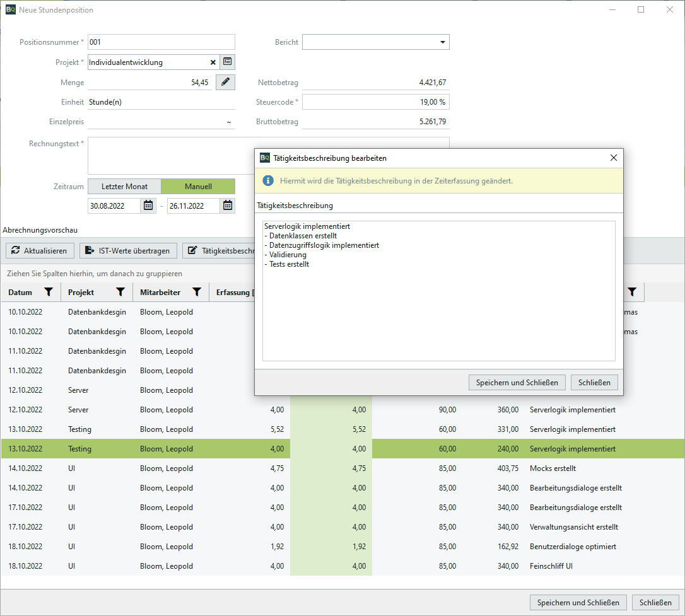Click the pencil icon beside Menge

click(x=225, y=83)
